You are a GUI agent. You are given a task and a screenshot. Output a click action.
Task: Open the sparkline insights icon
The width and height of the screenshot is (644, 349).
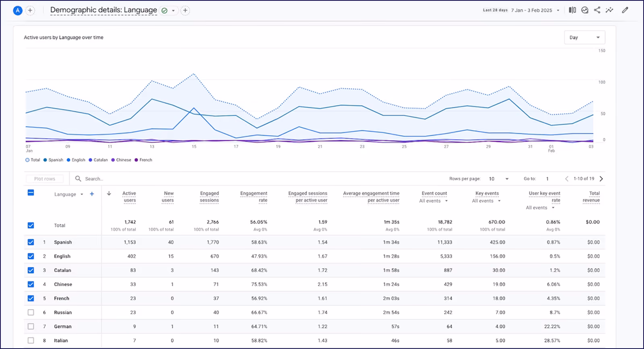609,10
